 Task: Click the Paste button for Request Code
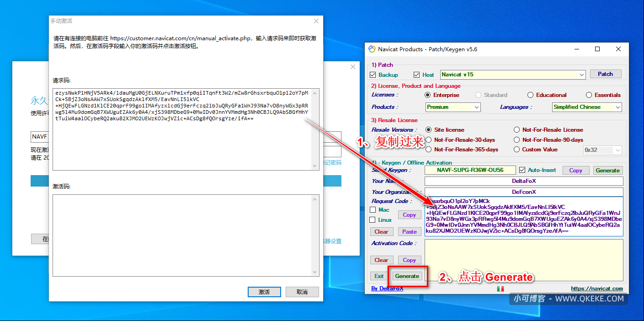pos(409,231)
